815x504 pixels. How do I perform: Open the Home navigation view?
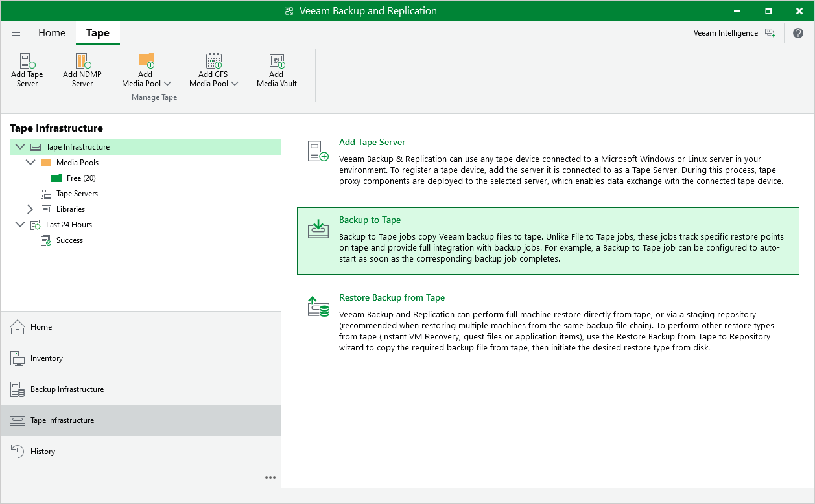point(141,327)
